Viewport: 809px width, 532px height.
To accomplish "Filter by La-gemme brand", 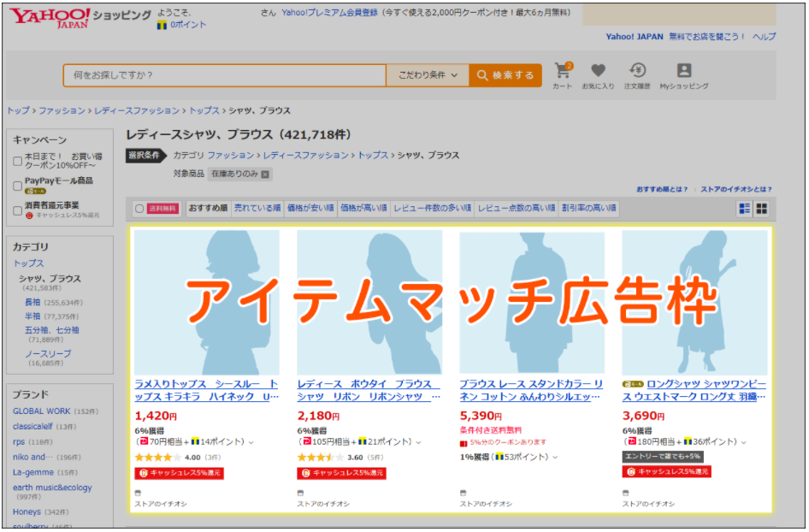I will click(x=33, y=473).
